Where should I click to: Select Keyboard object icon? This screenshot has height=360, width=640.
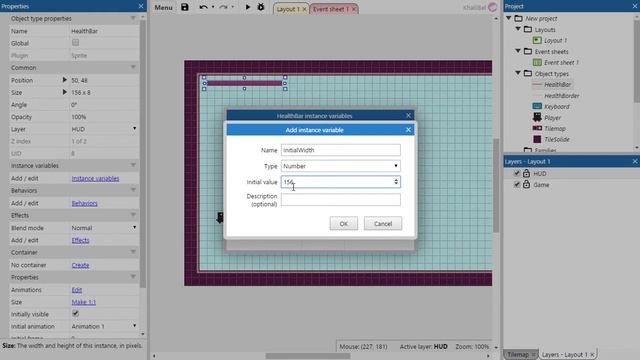[537, 106]
